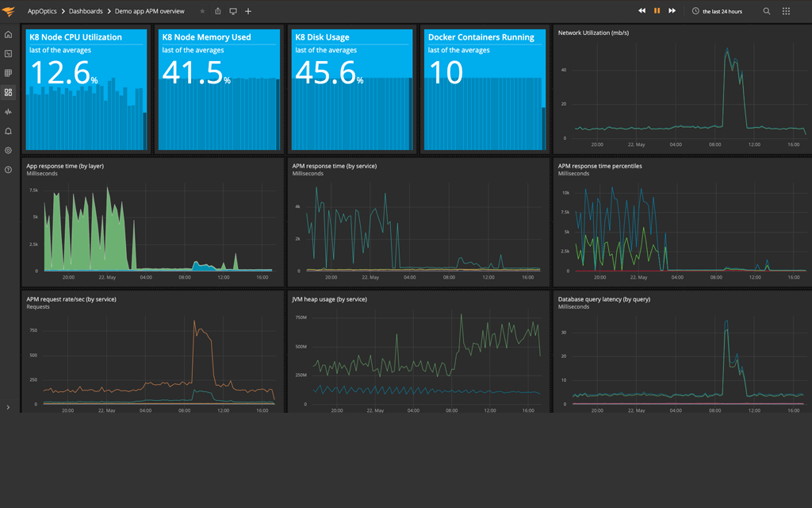Go to Dashboards breadcrumb

tap(86, 11)
